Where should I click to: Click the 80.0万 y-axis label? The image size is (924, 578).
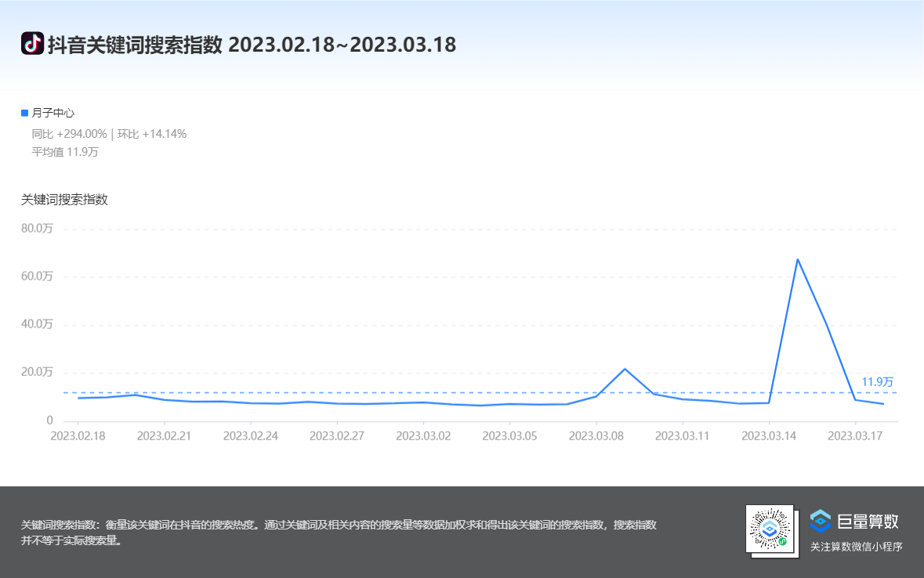tap(37, 229)
